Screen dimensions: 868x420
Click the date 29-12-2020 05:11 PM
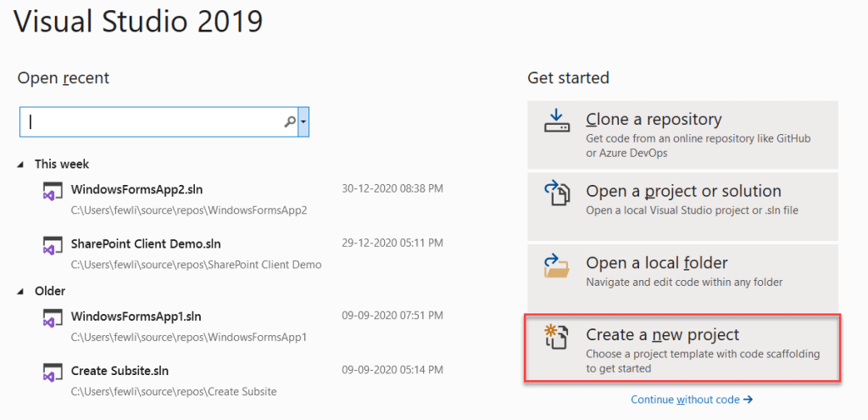(392, 243)
